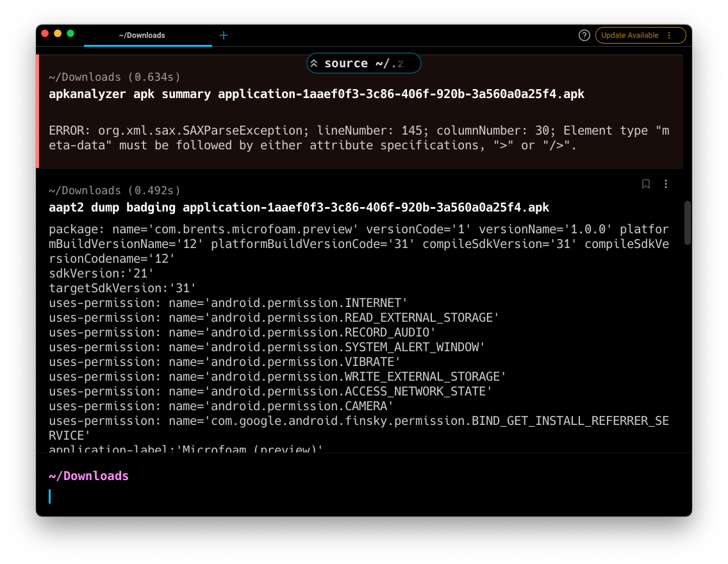Open the aapt2 block actions three-dot menu
Screen dimensions: 728x564
(x=666, y=184)
